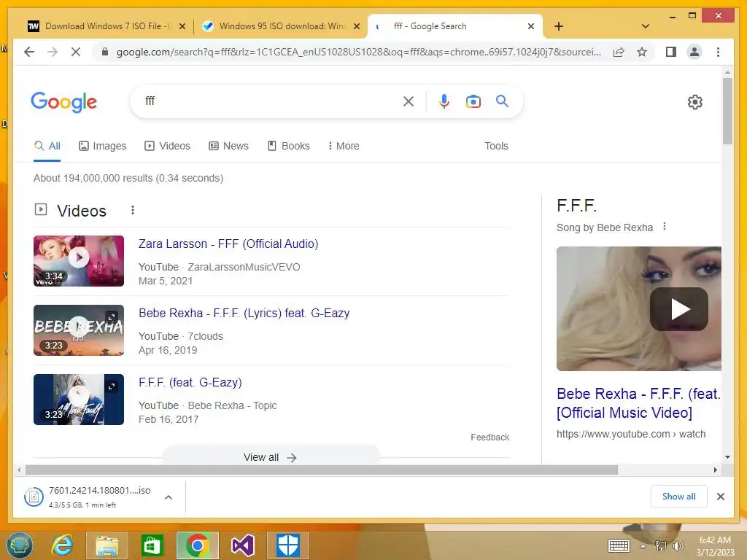Open Zara Larsson - FFF (Official Audio)

pos(228,244)
